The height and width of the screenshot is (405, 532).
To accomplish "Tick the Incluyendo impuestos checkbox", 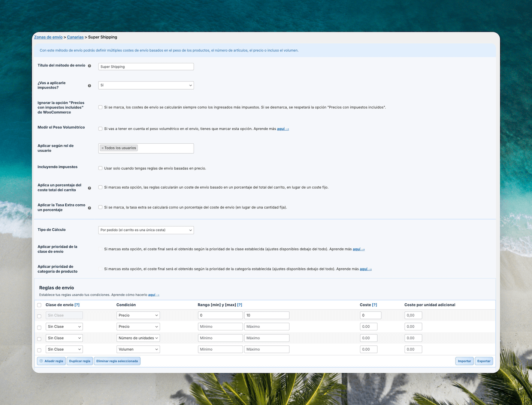I will (100, 168).
